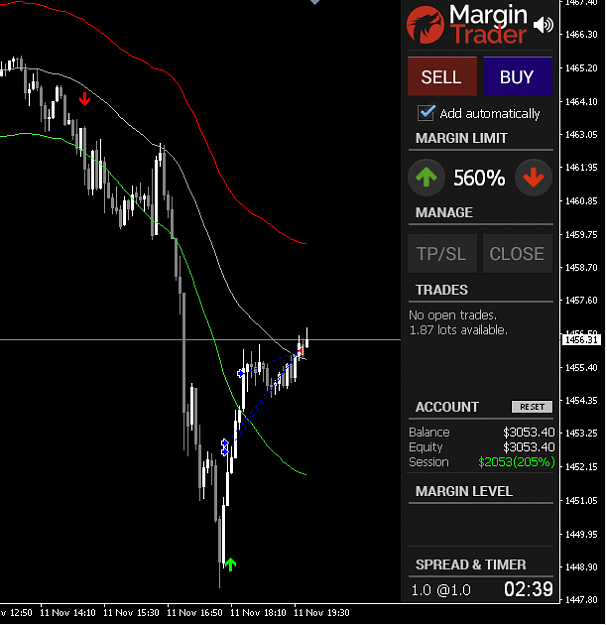Select the green up arrow signal on chart
Image resolution: width=607 pixels, height=625 pixels.
[230, 564]
